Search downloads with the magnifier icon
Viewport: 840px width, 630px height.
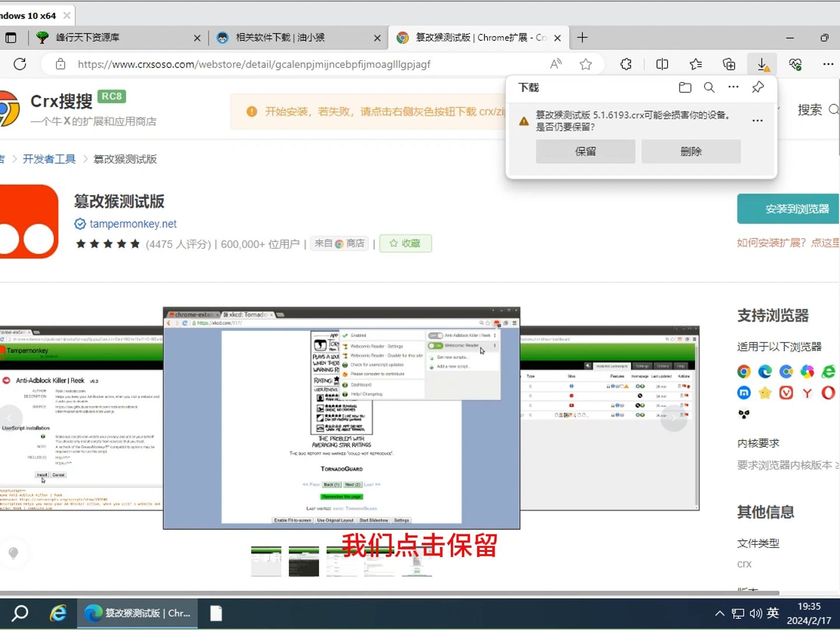pyautogui.click(x=709, y=87)
